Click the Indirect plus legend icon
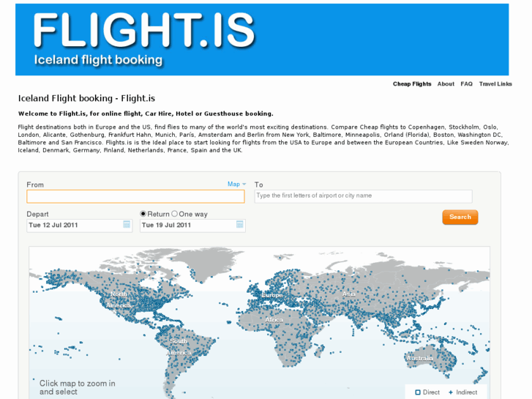Screen dimensions: 532x399 click(451, 392)
